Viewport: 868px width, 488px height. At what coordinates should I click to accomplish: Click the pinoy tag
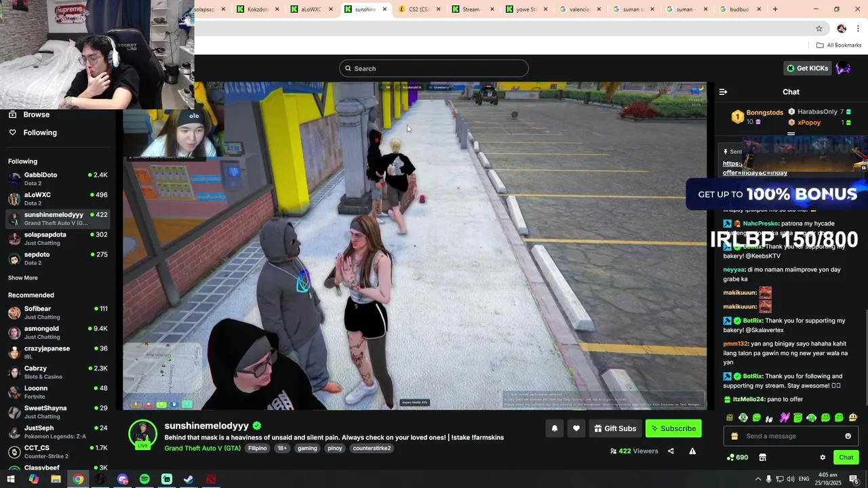pyautogui.click(x=335, y=449)
